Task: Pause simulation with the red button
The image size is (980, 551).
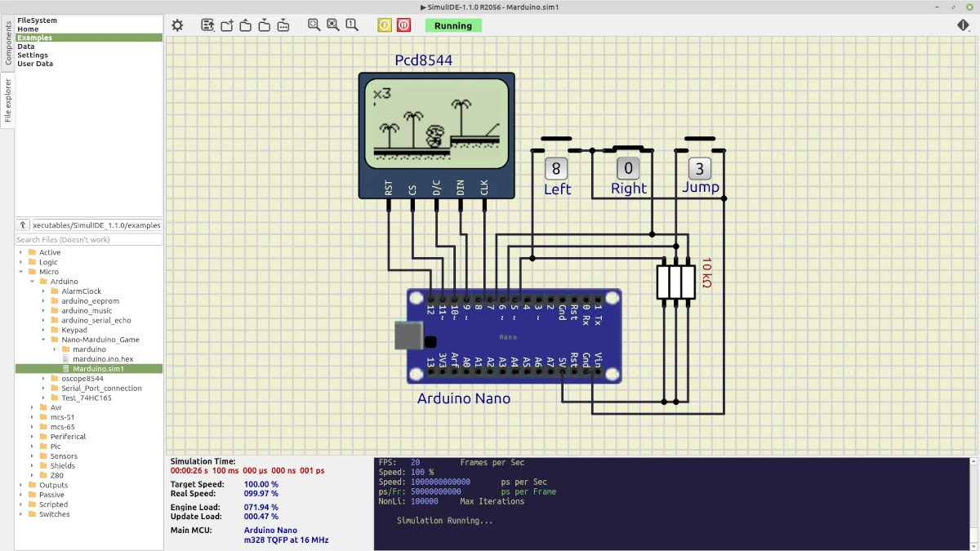Action: click(x=403, y=25)
